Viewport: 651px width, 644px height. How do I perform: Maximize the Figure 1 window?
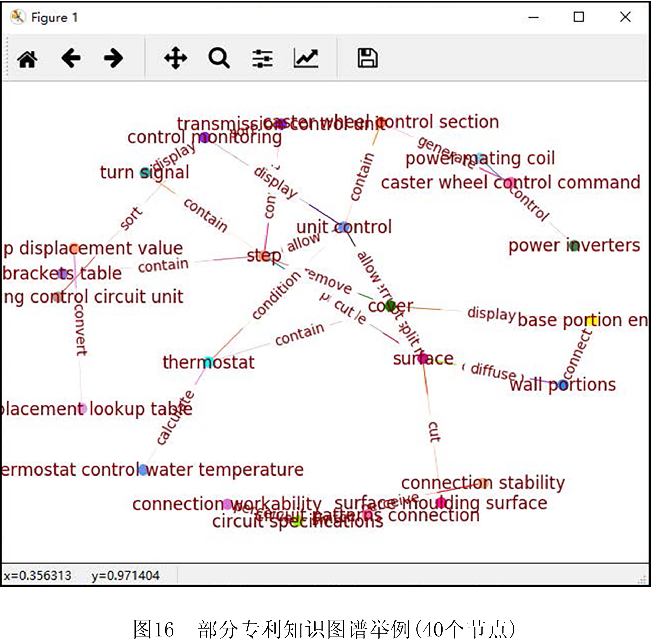coord(579,17)
